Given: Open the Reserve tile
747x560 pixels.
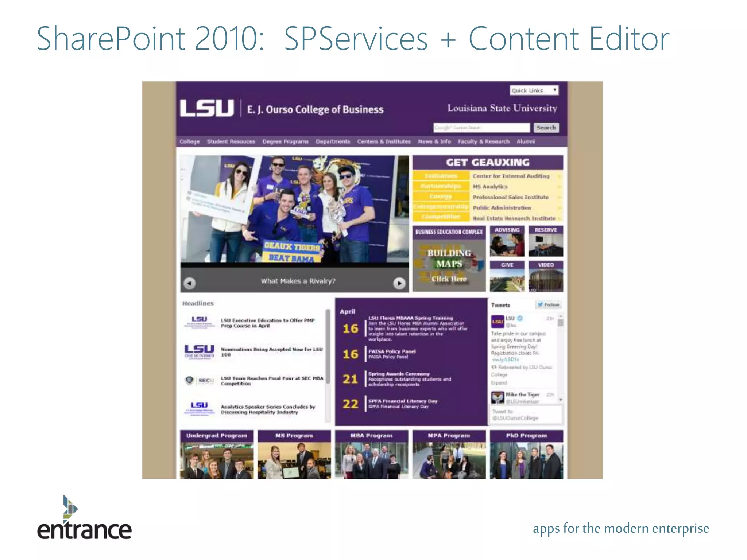Looking at the screenshot, I should coord(546,241).
